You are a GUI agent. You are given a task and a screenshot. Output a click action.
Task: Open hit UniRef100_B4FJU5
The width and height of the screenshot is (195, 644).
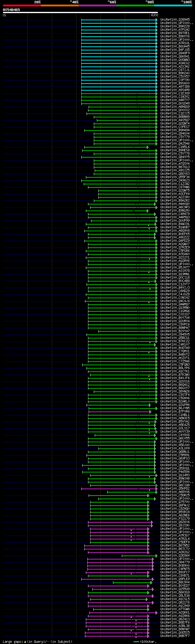click(x=175, y=50)
